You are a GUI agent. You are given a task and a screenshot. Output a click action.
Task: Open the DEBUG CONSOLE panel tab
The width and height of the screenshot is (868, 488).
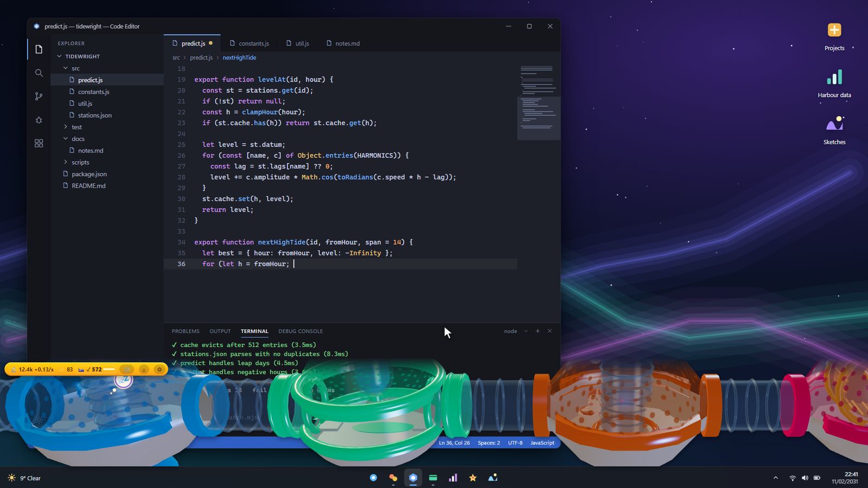tap(301, 331)
